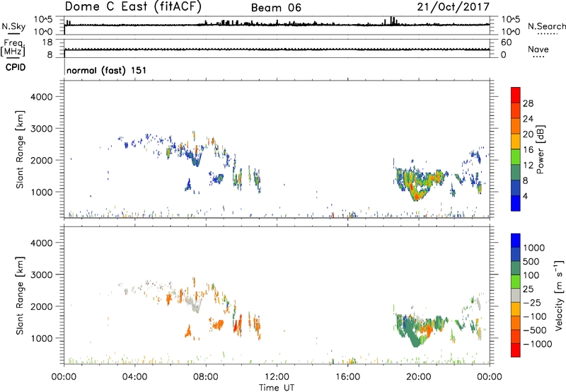Click the '20' label on Power colorbar

(528, 134)
